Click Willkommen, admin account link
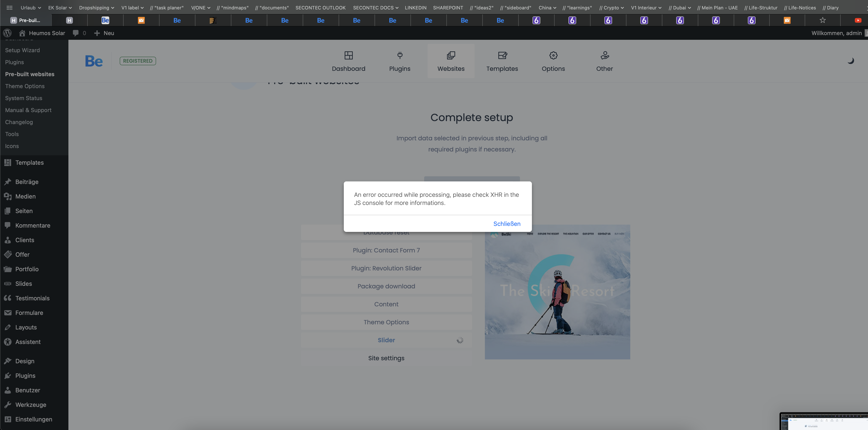 pyautogui.click(x=836, y=33)
